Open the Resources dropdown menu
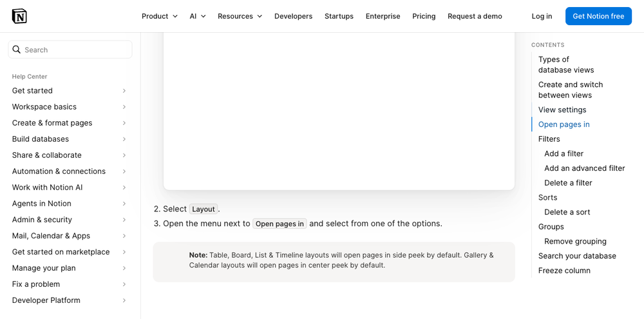The image size is (644, 319). point(240,16)
